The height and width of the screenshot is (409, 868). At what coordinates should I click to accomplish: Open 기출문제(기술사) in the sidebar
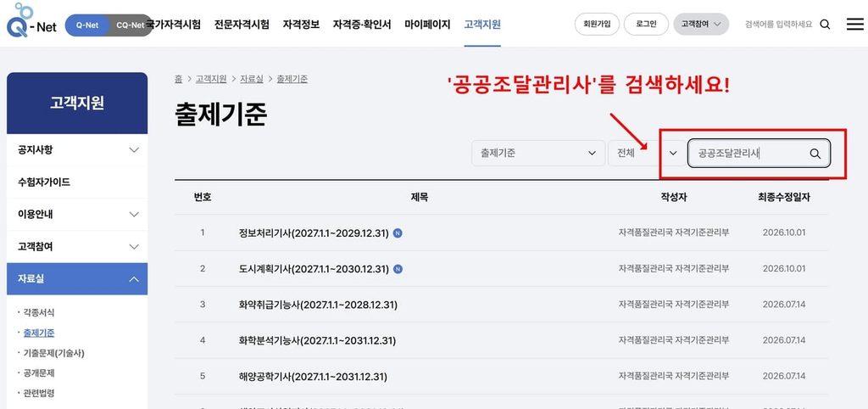pyautogui.click(x=53, y=353)
